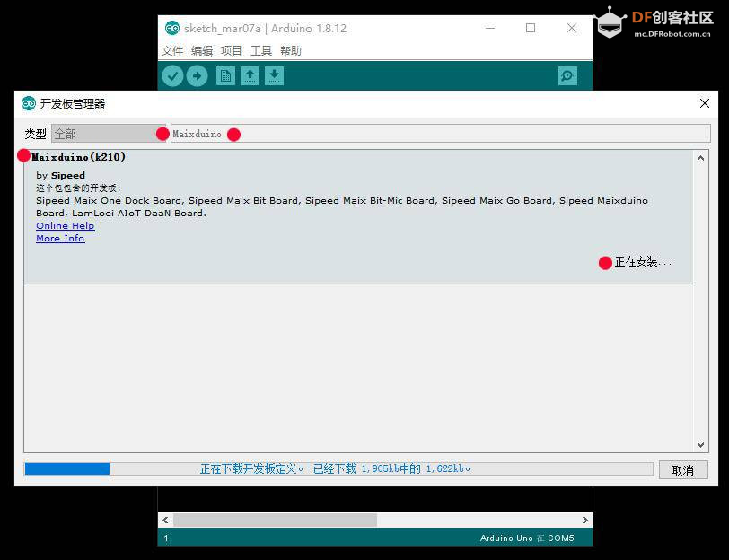Click the search field containing Maixduino
The height and width of the screenshot is (560, 729).
tap(440, 134)
